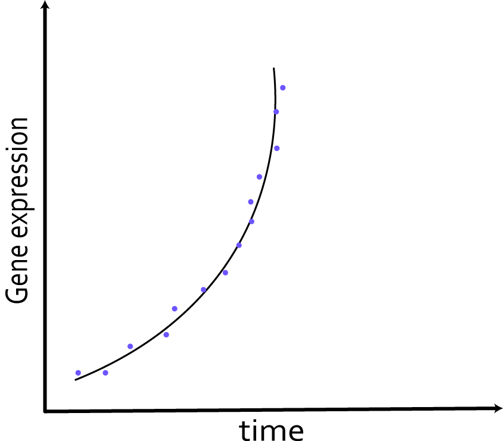Pick the third-highest purple data point

276,148
